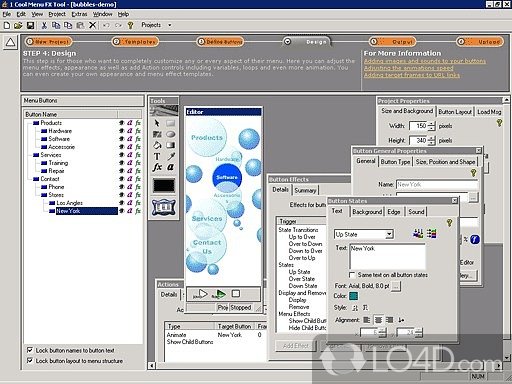
Task: Click the black color swatch in Tools
Action: pyautogui.click(x=164, y=185)
